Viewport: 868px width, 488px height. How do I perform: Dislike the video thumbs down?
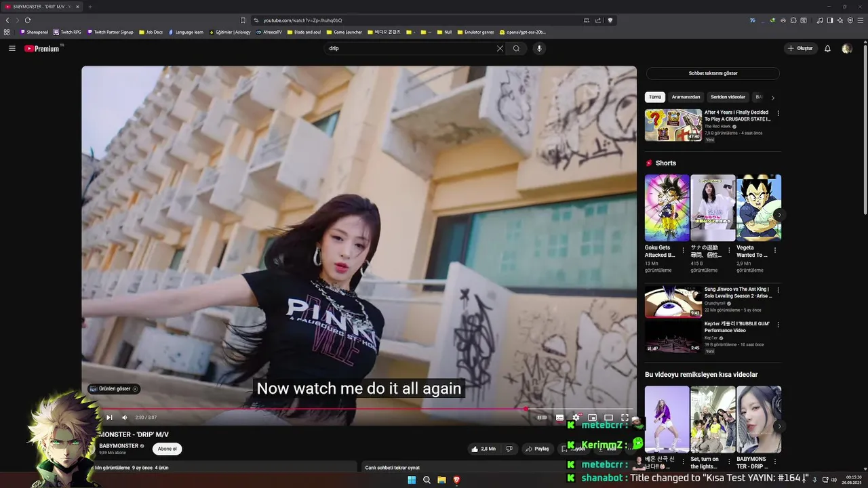(x=509, y=449)
